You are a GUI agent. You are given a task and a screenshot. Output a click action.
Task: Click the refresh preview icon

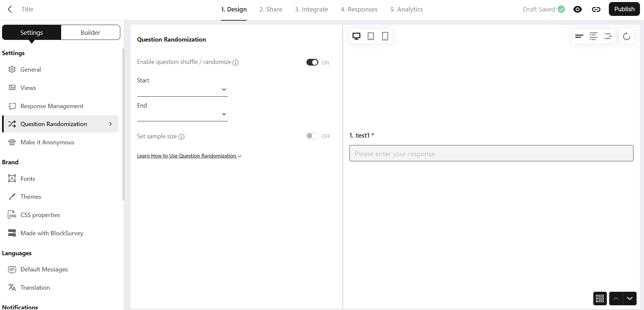click(x=626, y=36)
